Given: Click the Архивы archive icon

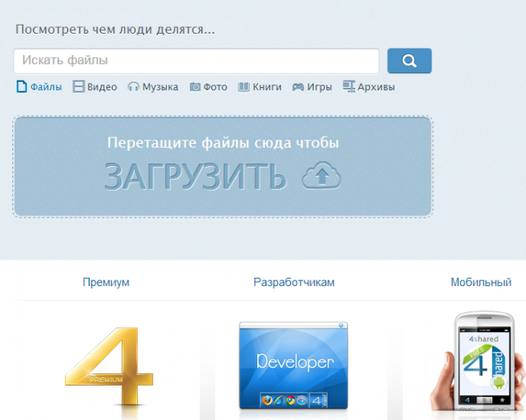Looking at the screenshot, I should click(348, 86).
